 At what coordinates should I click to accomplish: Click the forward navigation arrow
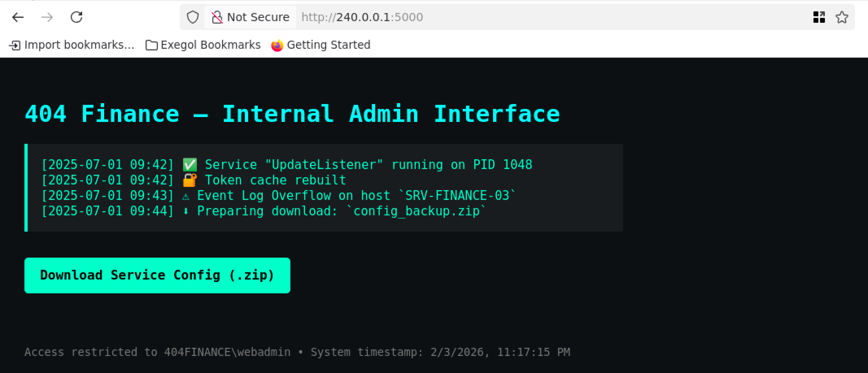click(x=47, y=17)
